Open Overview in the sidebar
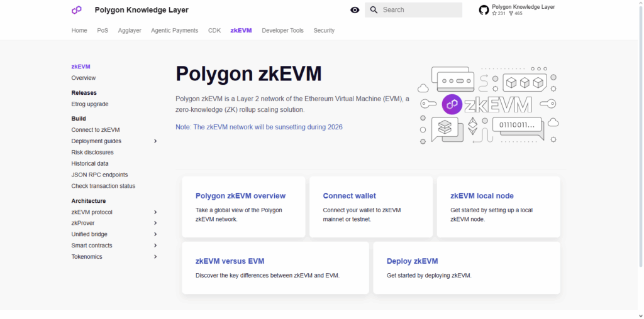 click(x=84, y=78)
